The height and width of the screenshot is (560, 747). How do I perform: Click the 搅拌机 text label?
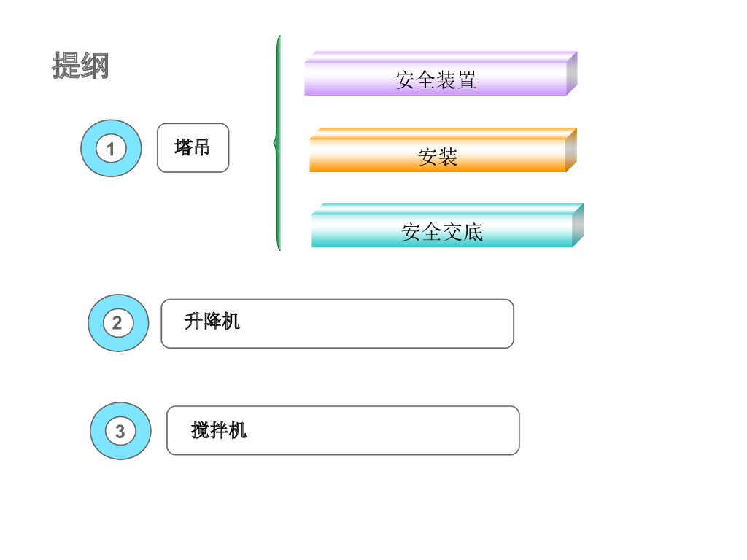[219, 430]
